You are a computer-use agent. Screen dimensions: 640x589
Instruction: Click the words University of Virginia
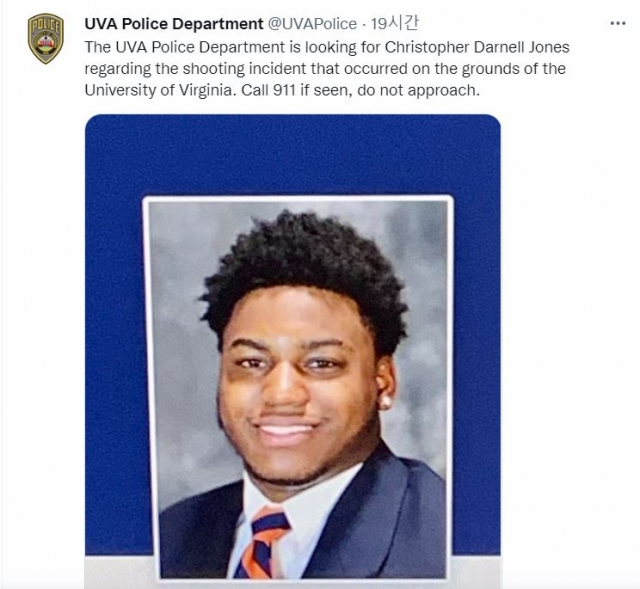tap(158, 90)
